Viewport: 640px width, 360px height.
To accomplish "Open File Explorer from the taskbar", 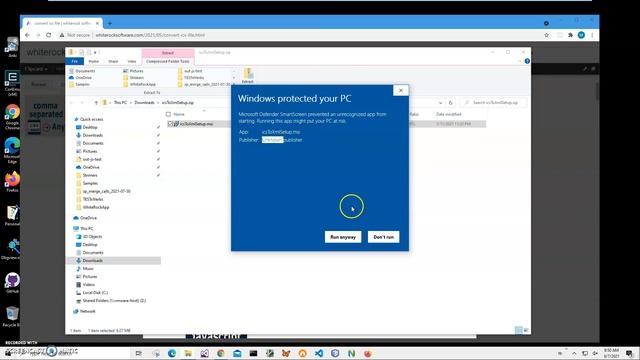I will point(188,353).
